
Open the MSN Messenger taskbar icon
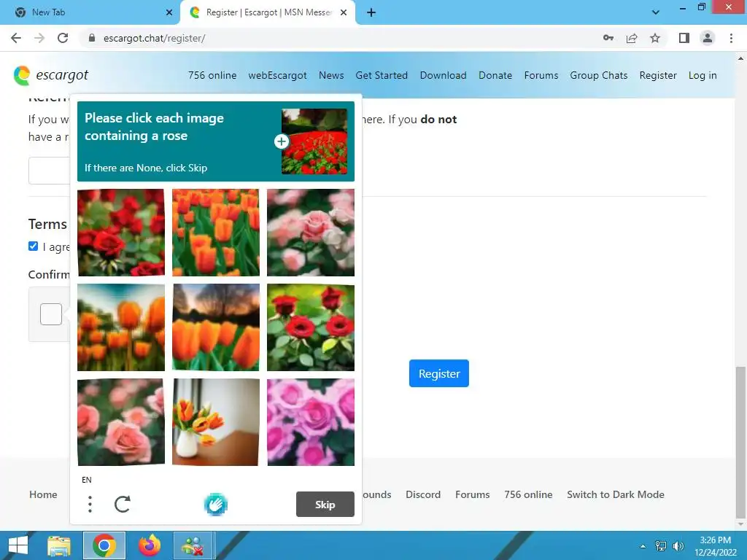pos(194,545)
